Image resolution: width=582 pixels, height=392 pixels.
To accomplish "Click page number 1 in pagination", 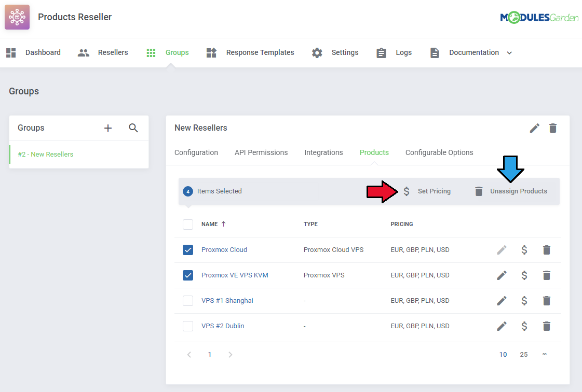I will coord(210,355).
